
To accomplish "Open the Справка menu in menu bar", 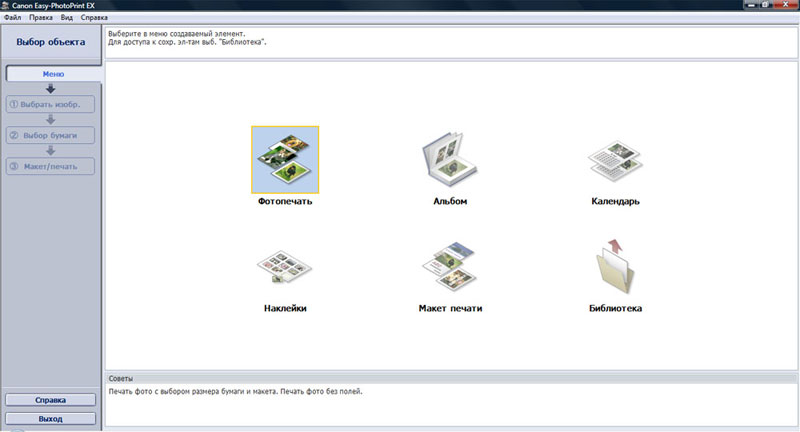I will pyautogui.click(x=94, y=17).
